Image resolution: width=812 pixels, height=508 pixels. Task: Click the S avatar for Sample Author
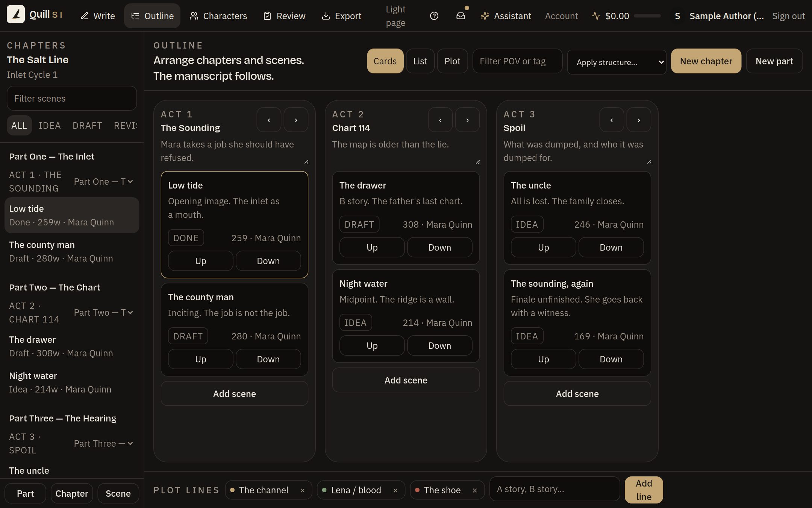click(x=677, y=16)
